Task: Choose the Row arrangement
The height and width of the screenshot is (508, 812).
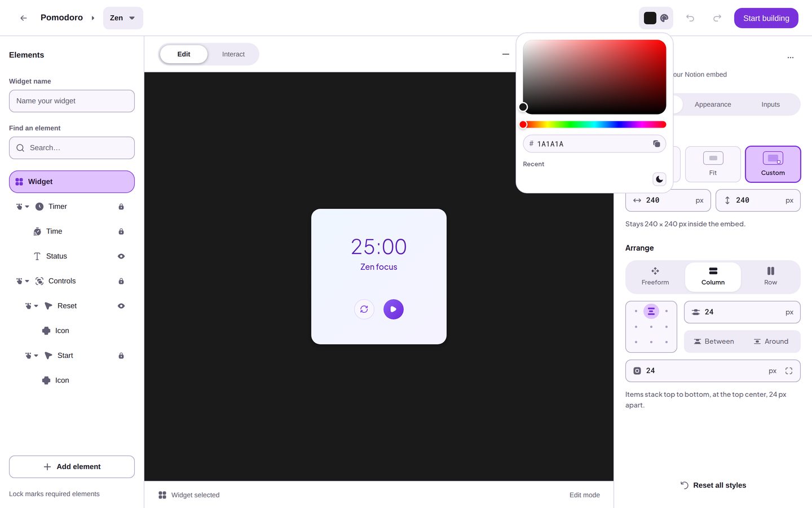Action: [x=770, y=277]
